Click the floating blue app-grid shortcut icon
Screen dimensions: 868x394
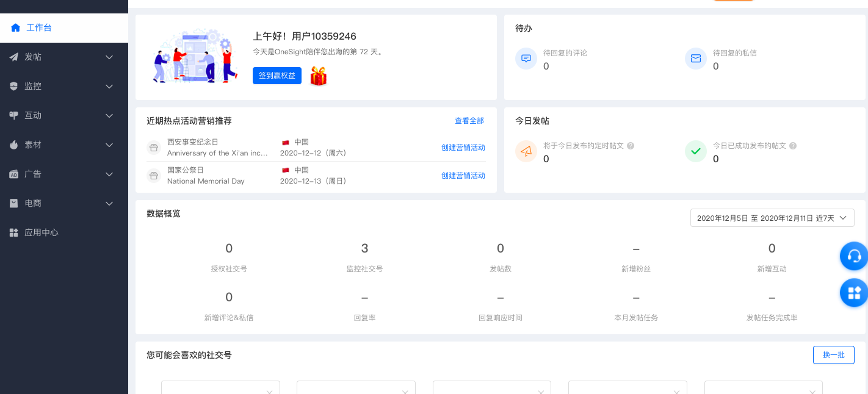[x=853, y=293]
